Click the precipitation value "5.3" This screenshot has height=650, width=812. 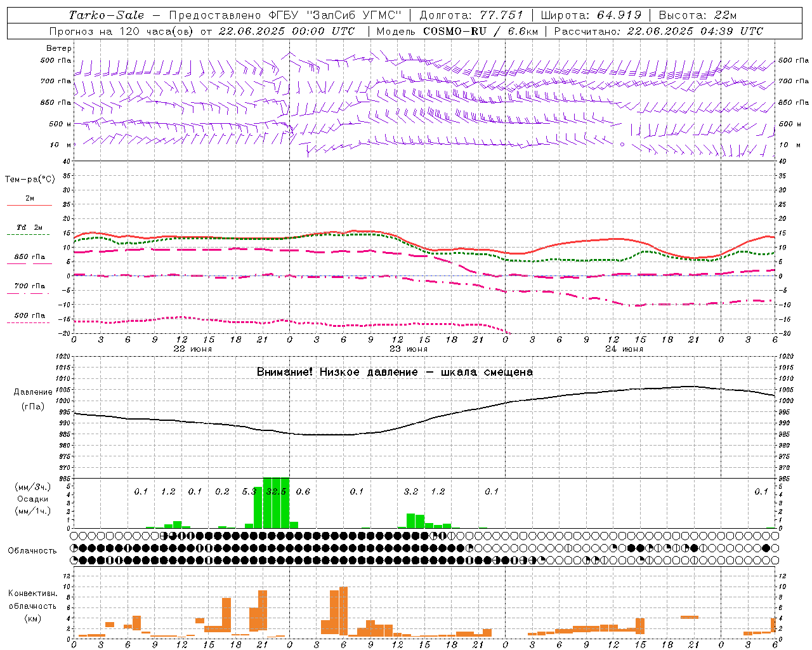pyautogui.click(x=249, y=492)
